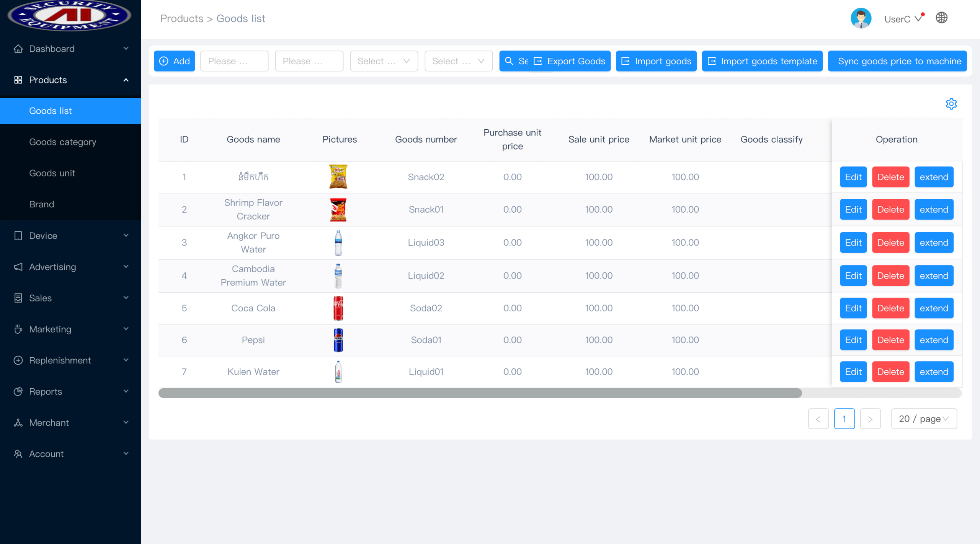
Task: Select the Dashboard home icon in sidebar
Action: pos(18,49)
